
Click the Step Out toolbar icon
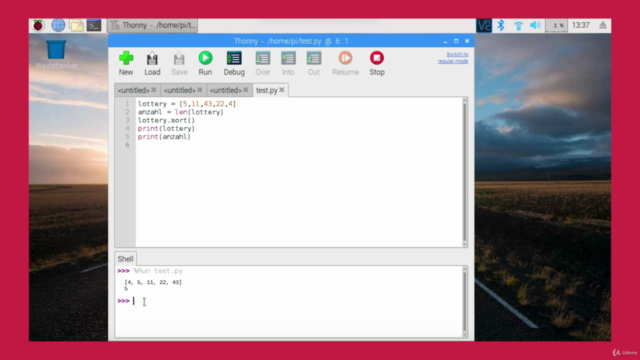(x=313, y=63)
